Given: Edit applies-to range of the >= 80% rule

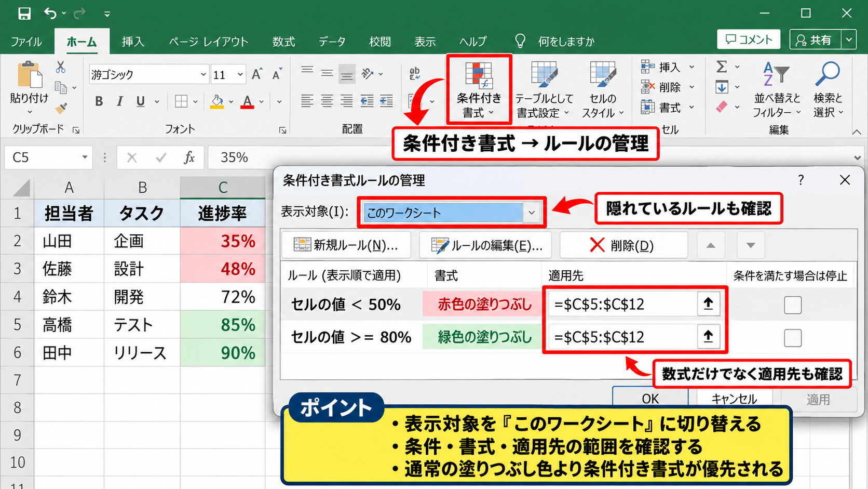Looking at the screenshot, I should tap(623, 337).
